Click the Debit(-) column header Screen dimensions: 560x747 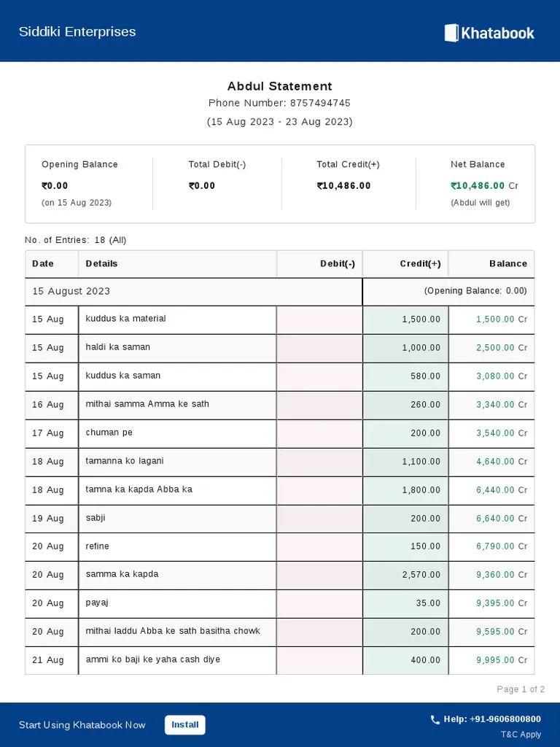pos(337,263)
